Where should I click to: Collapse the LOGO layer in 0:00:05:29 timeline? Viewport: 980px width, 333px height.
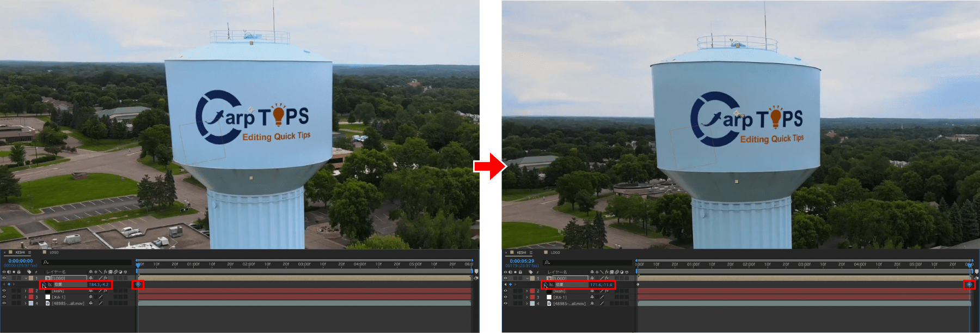[528, 278]
